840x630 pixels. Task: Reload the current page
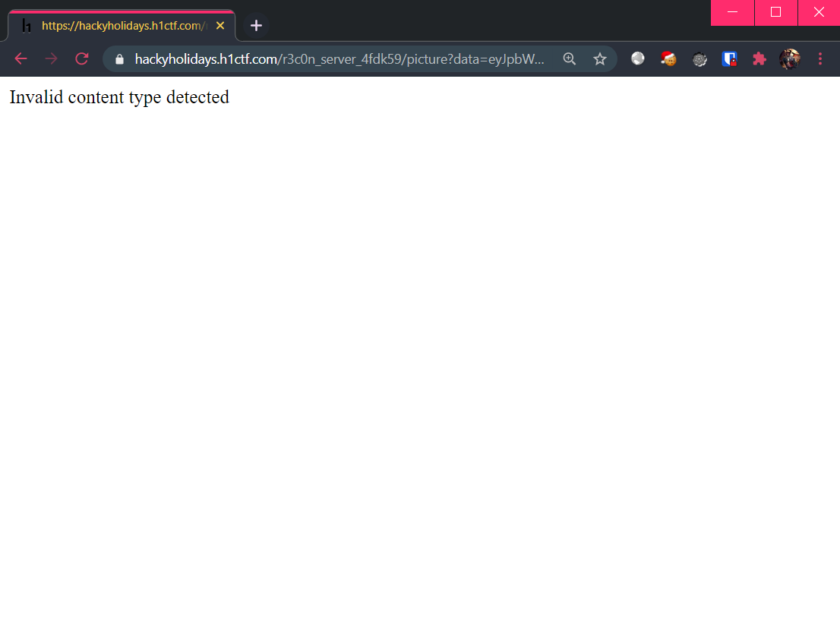(82, 59)
